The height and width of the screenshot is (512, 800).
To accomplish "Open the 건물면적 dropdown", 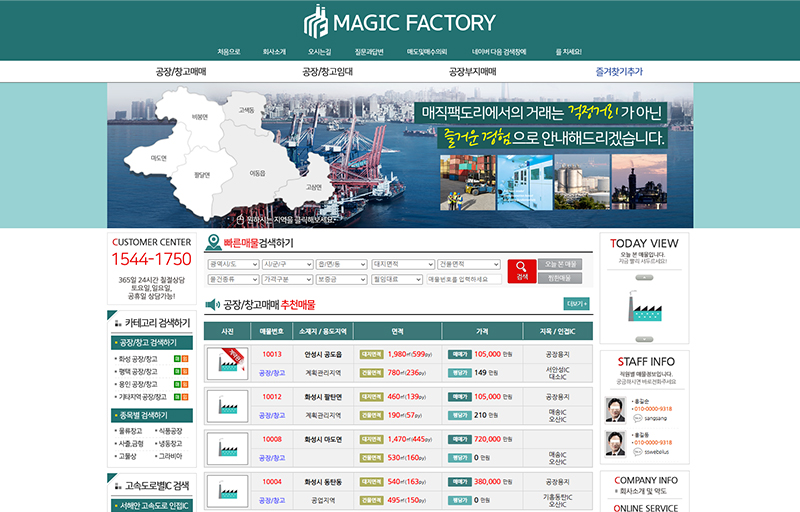I will 468,264.
